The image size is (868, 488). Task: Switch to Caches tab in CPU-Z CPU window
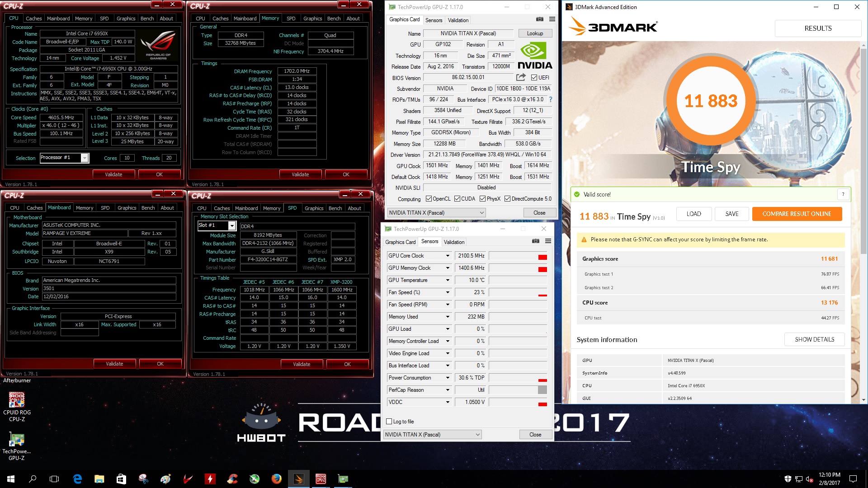[x=34, y=19]
